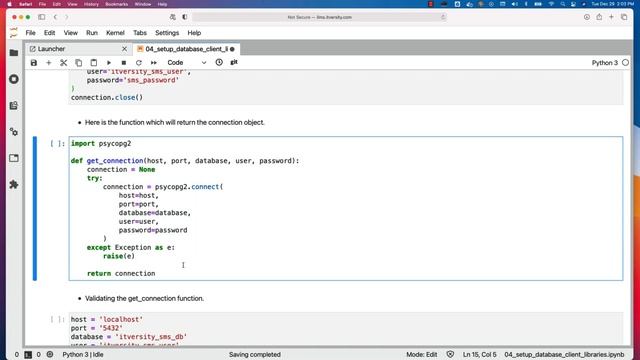Open the JupyterLab Edit menu
The width and height of the screenshot is (640, 360).
[49, 33]
